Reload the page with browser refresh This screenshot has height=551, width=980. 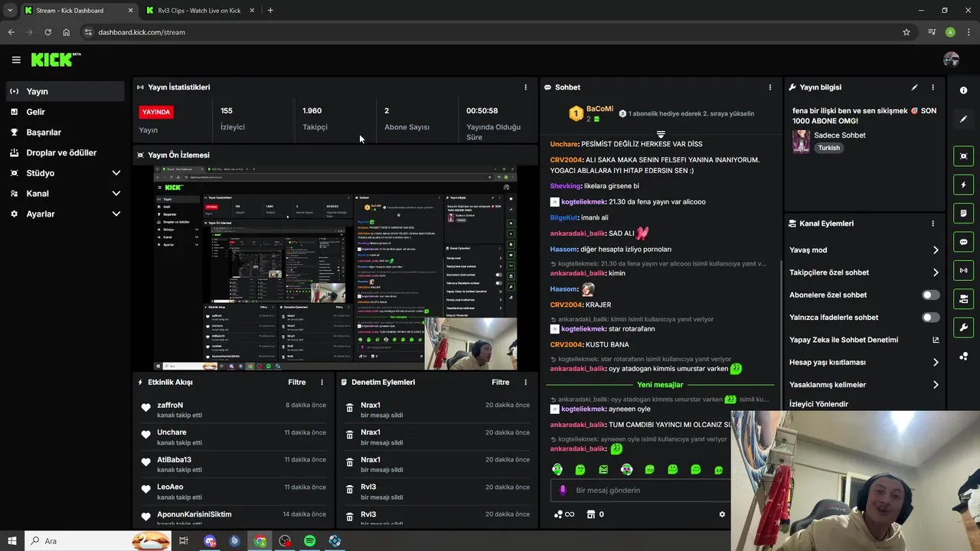pos(47,32)
